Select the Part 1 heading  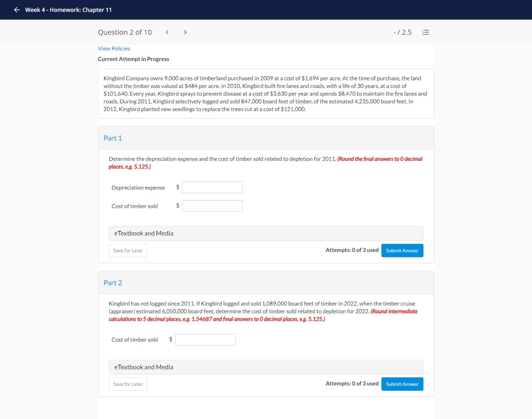(113, 138)
